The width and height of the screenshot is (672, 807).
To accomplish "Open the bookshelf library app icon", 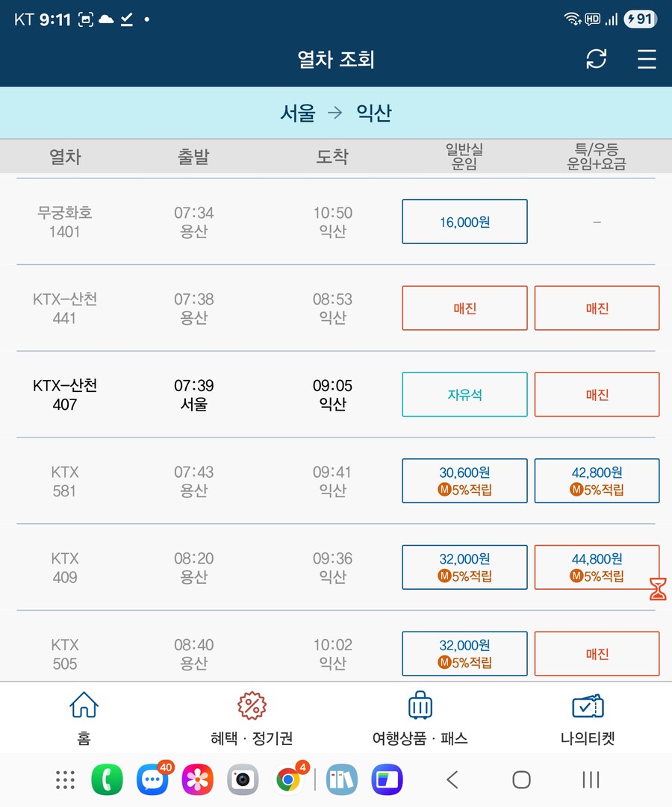I will click(x=342, y=779).
